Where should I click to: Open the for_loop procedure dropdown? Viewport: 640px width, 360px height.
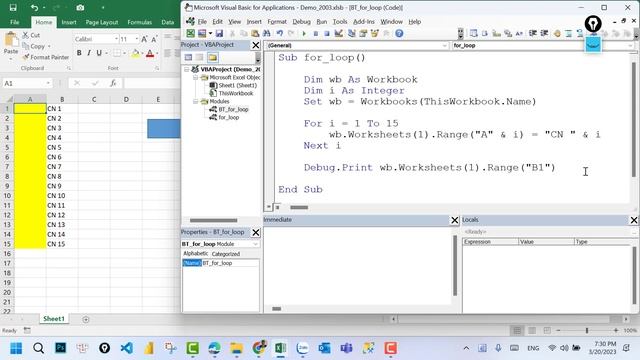[x=630, y=46]
